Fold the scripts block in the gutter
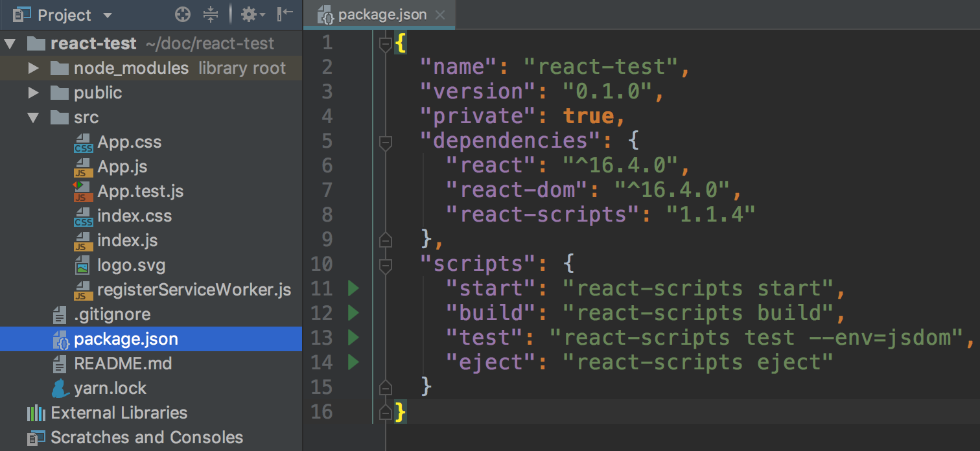 pos(386,264)
